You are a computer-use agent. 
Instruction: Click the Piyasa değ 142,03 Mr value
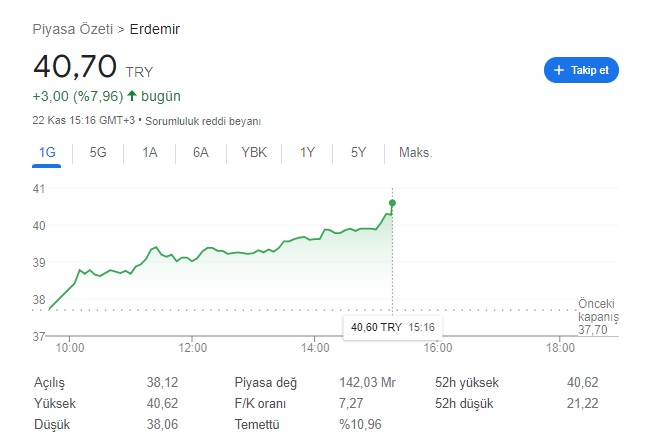(x=367, y=383)
